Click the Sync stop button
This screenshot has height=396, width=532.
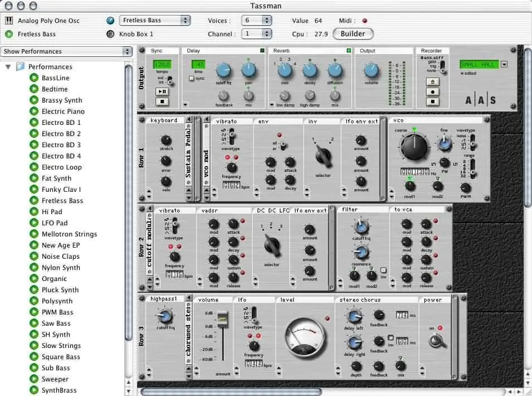pos(162,101)
